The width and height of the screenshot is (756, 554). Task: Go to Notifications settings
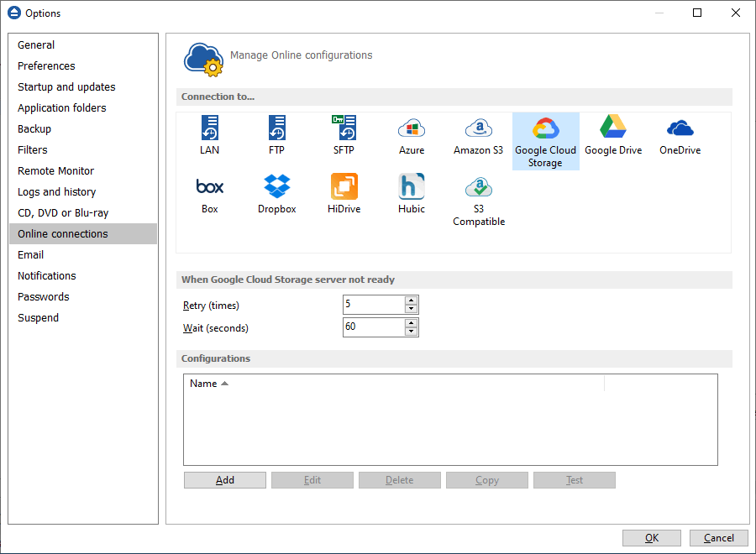point(83,276)
